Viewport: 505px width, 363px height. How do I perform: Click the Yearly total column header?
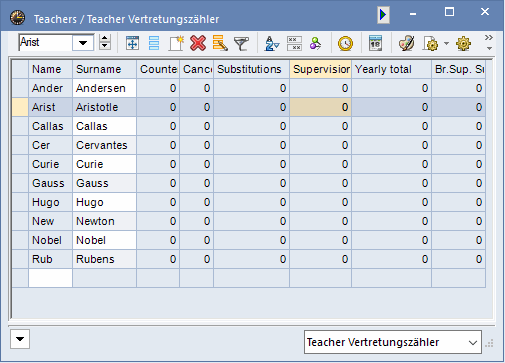click(x=391, y=69)
